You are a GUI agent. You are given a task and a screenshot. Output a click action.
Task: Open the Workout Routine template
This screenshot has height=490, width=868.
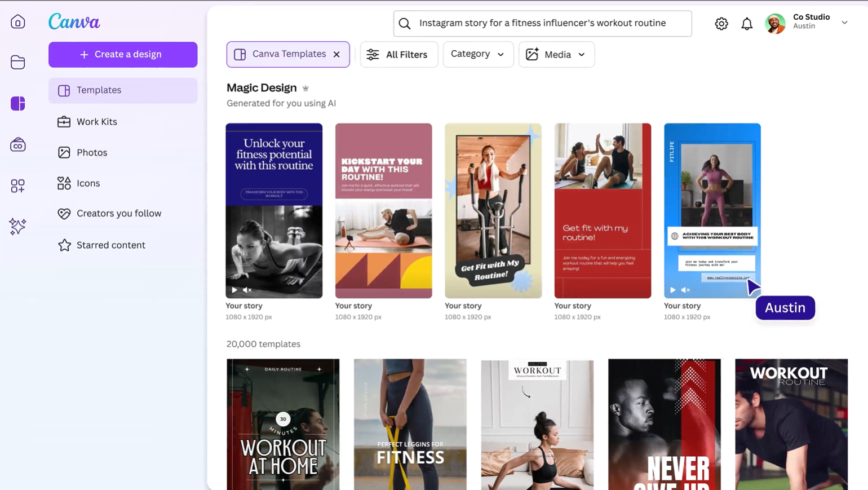click(x=791, y=425)
